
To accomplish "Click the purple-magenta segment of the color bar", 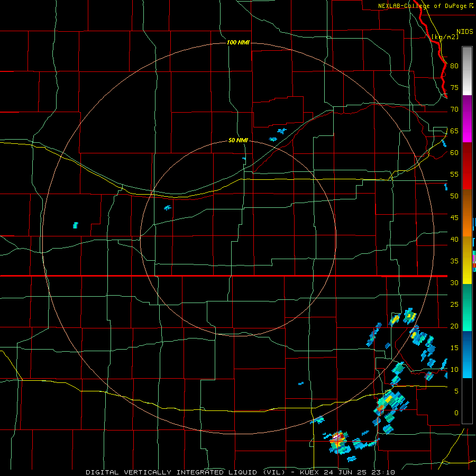I will 467,119.
